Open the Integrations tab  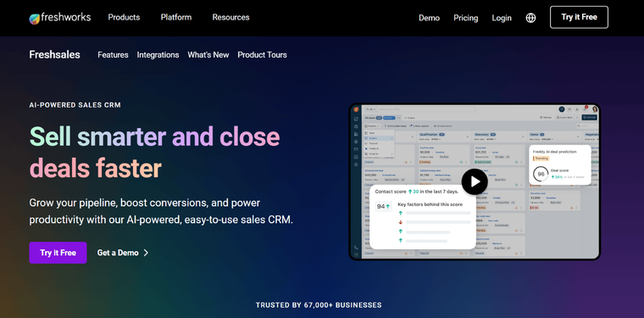(x=158, y=54)
